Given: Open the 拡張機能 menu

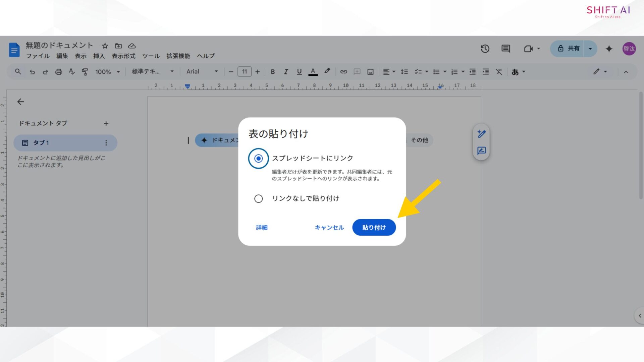Looking at the screenshot, I should pos(177,56).
